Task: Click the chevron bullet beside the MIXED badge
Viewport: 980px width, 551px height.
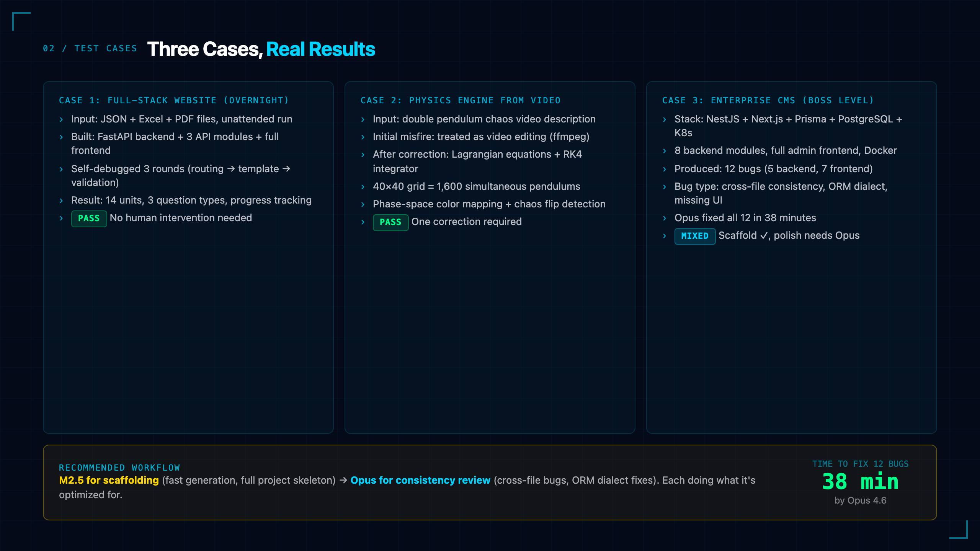Action: (x=665, y=236)
